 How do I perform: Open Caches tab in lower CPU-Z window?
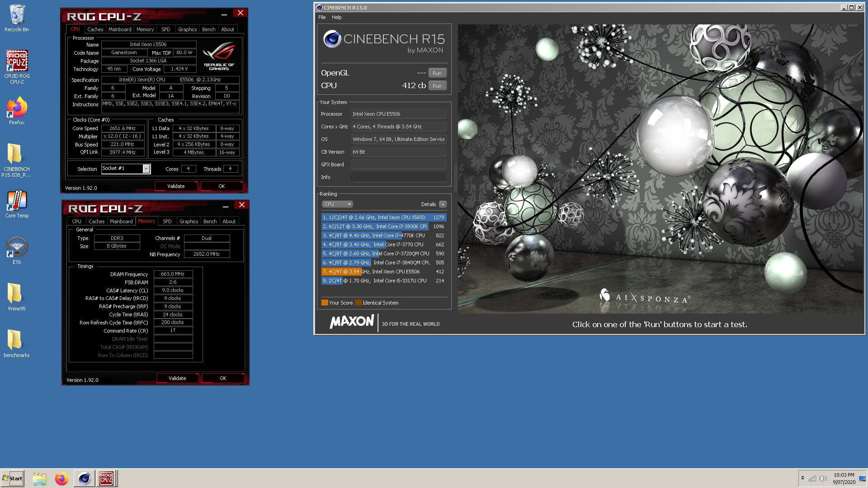click(97, 221)
